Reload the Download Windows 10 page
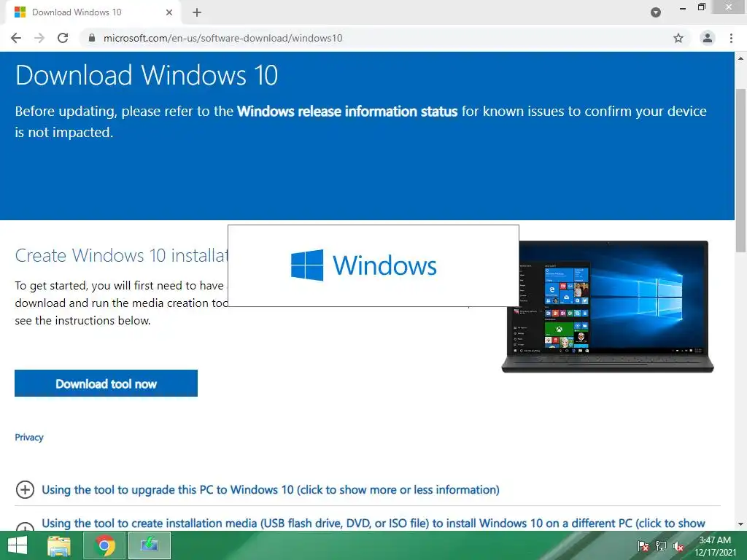747x560 pixels. coord(63,38)
